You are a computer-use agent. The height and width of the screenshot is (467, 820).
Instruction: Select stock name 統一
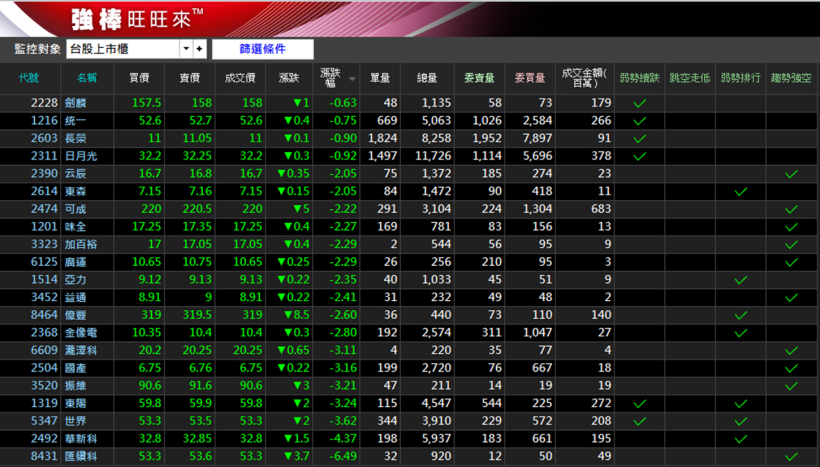[75, 121]
